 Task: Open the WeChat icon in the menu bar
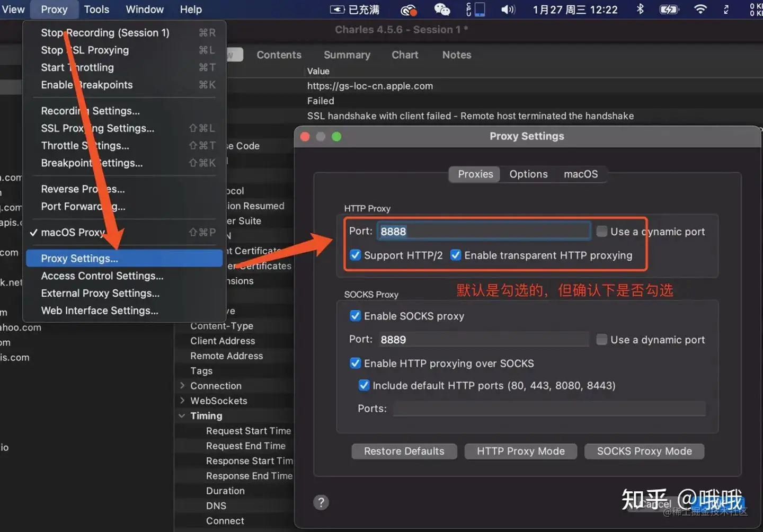[442, 10]
